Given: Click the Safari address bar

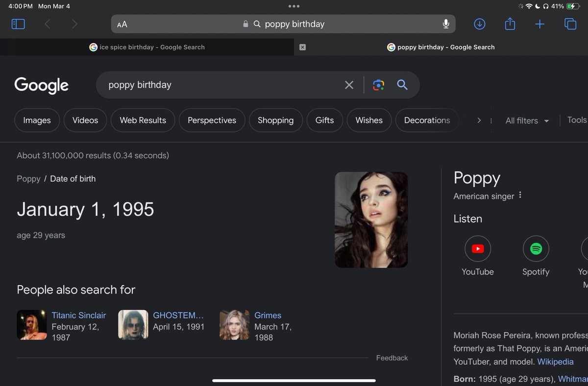Looking at the screenshot, I should 284,24.
